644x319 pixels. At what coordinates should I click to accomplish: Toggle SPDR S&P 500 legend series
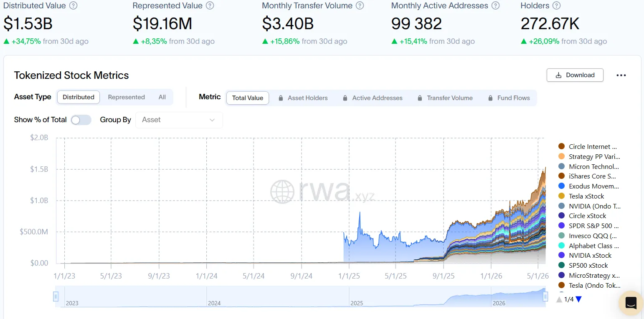point(589,226)
